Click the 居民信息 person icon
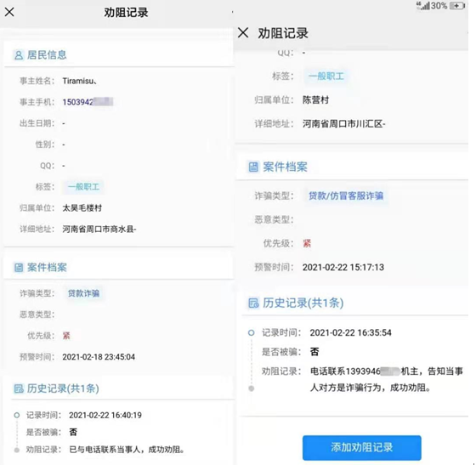Viewport: 476px width, 465px height. [19, 55]
